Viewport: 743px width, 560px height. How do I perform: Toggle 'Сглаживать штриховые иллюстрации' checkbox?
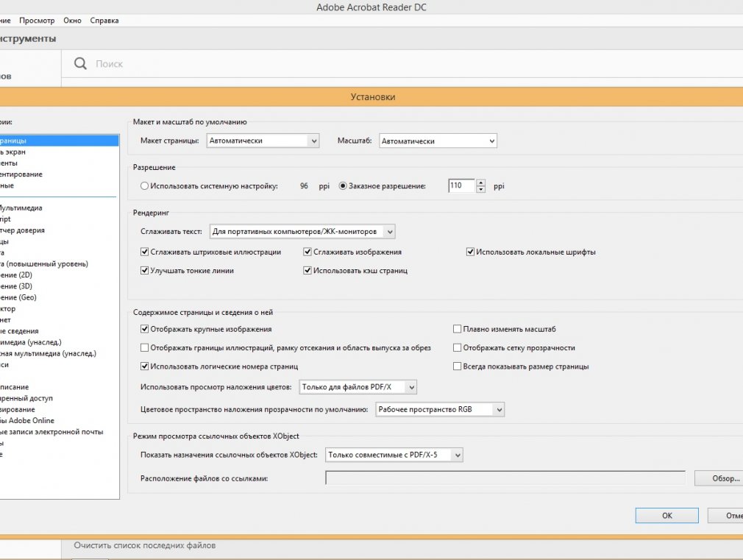pos(144,252)
